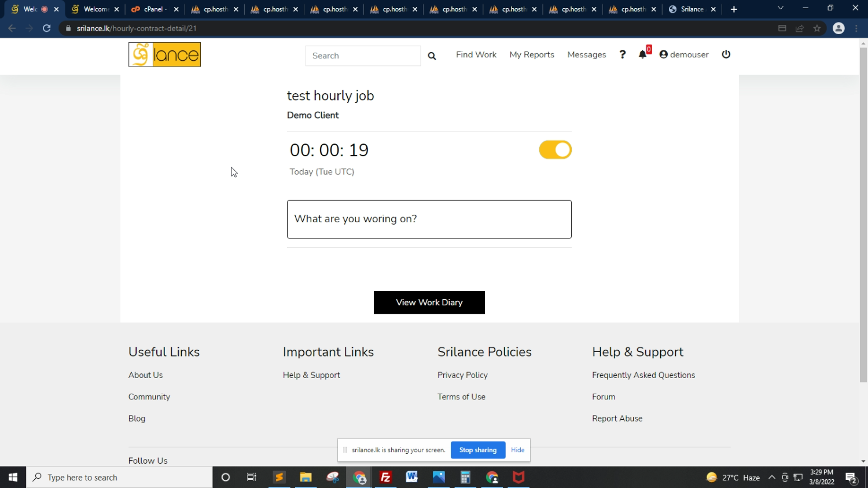This screenshot has height=488, width=868.
Task: Open the Find Work menu item
Action: 476,54
